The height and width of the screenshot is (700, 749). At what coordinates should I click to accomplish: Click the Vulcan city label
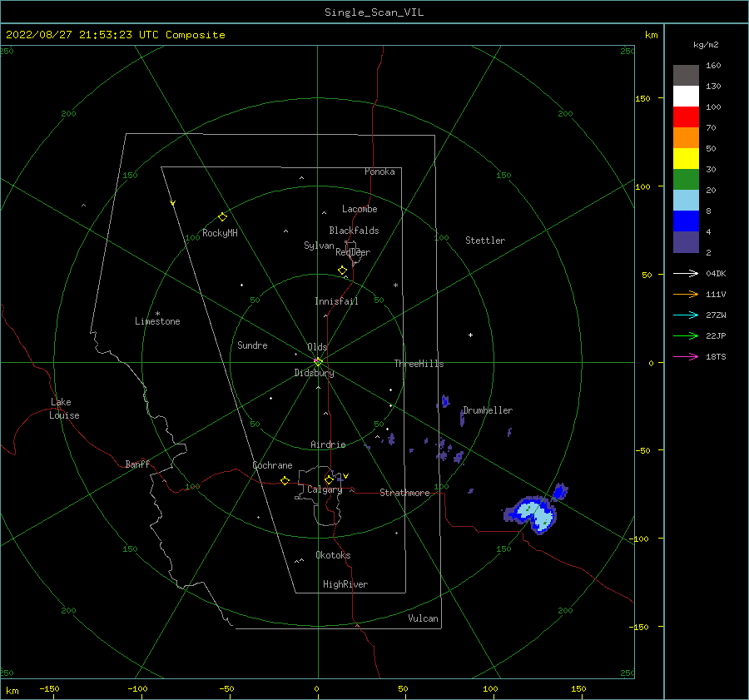[424, 618]
